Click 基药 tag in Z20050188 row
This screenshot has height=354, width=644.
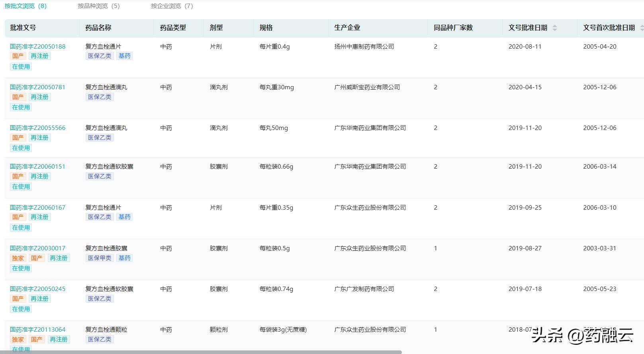(x=125, y=56)
